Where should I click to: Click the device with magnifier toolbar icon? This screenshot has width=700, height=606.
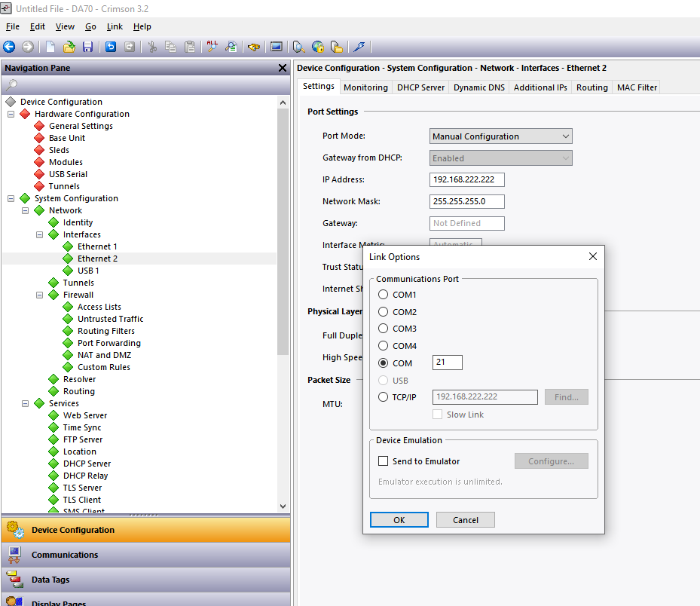click(298, 47)
